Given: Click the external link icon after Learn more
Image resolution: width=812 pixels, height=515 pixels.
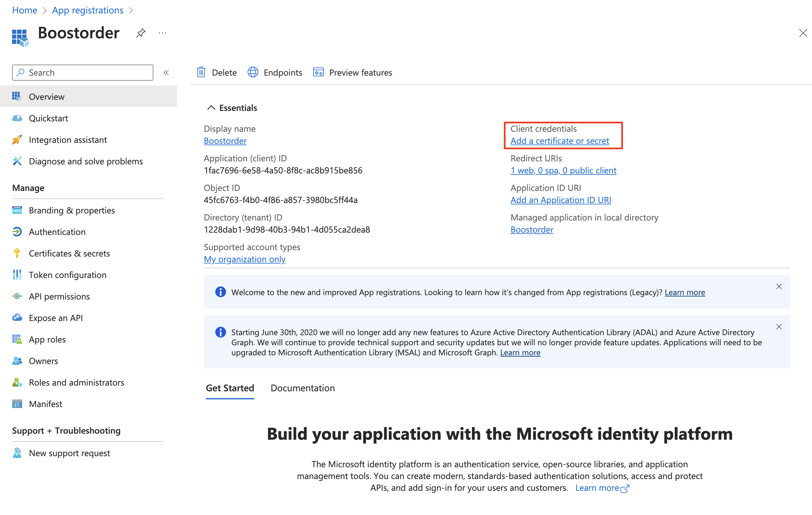Looking at the screenshot, I should pos(625,489).
